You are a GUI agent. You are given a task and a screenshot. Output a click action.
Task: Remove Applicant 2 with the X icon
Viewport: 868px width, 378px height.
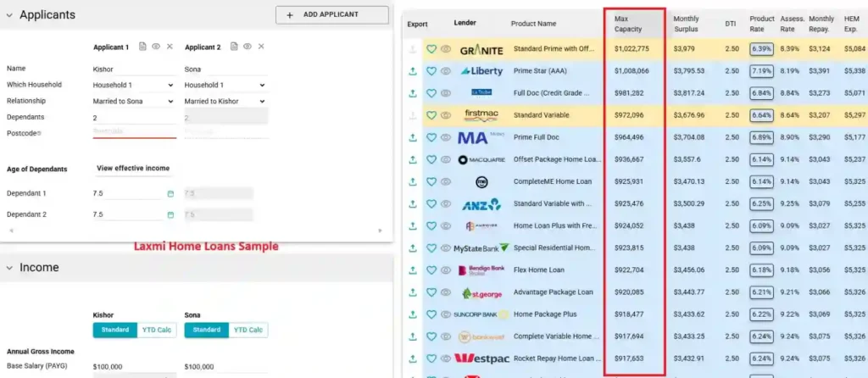coord(261,47)
